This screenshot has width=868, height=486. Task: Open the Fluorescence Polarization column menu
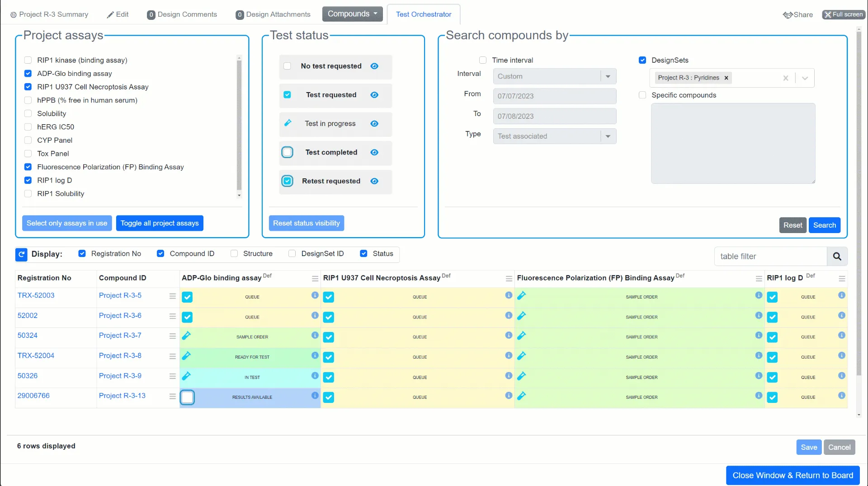pos(759,279)
